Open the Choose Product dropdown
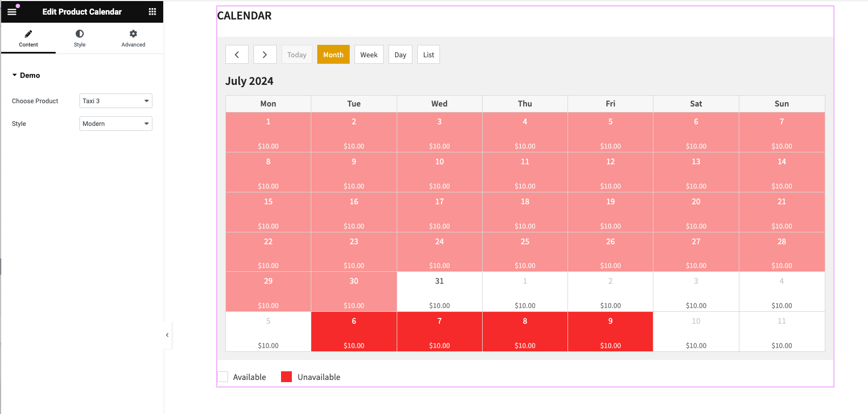This screenshot has width=868, height=414. [116, 101]
